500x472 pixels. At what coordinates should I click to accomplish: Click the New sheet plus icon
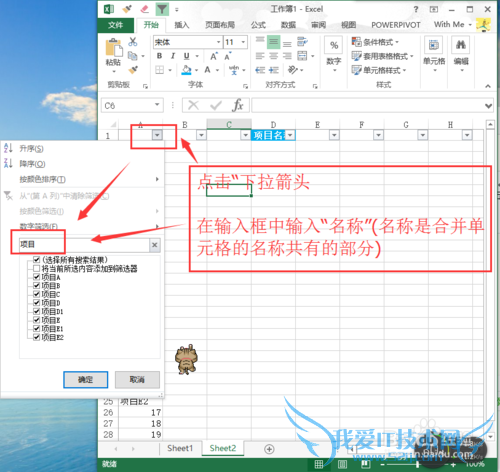(x=269, y=449)
